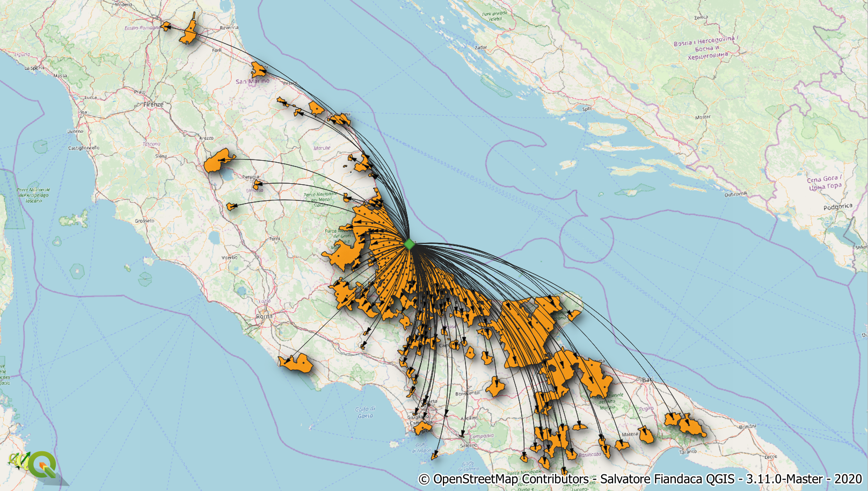The height and width of the screenshot is (491, 868).
Task: Click the Zadar city label
Action: tap(480, 47)
